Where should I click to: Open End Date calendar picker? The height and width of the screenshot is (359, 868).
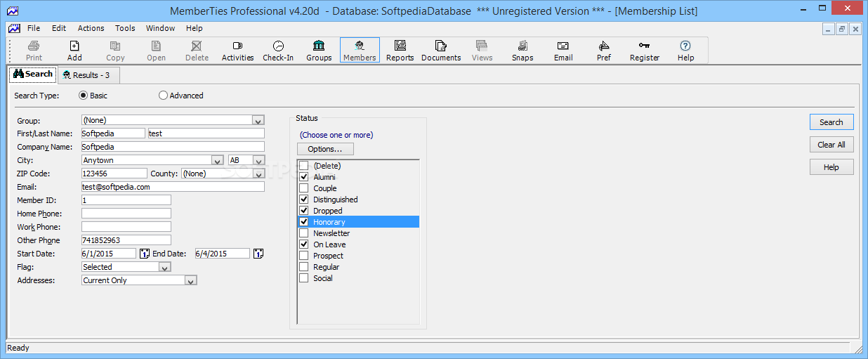pos(258,254)
